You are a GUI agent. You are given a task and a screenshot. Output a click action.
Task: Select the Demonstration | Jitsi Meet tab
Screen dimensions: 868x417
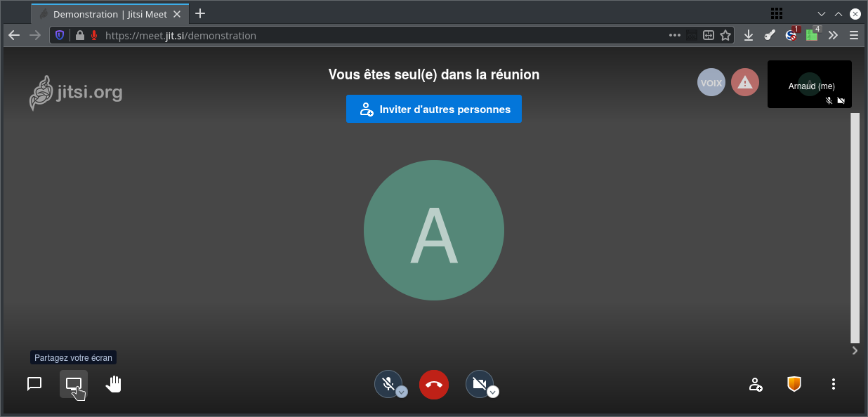click(x=110, y=14)
